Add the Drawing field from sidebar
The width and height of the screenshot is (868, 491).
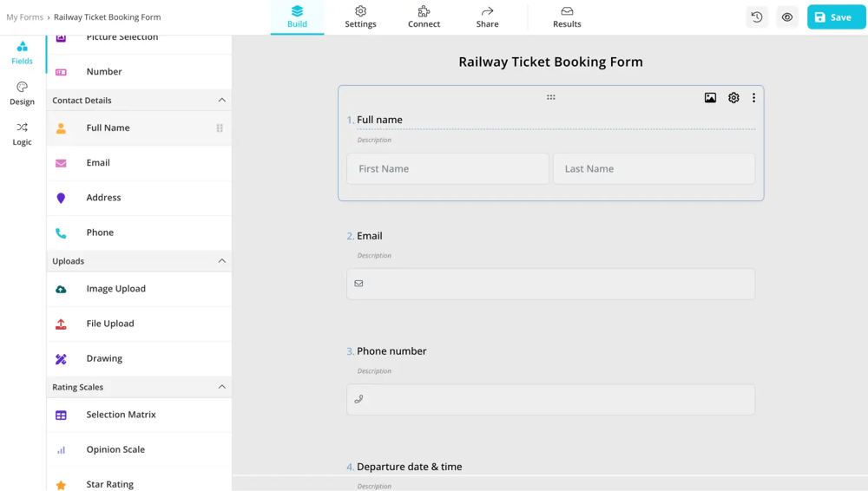(104, 358)
